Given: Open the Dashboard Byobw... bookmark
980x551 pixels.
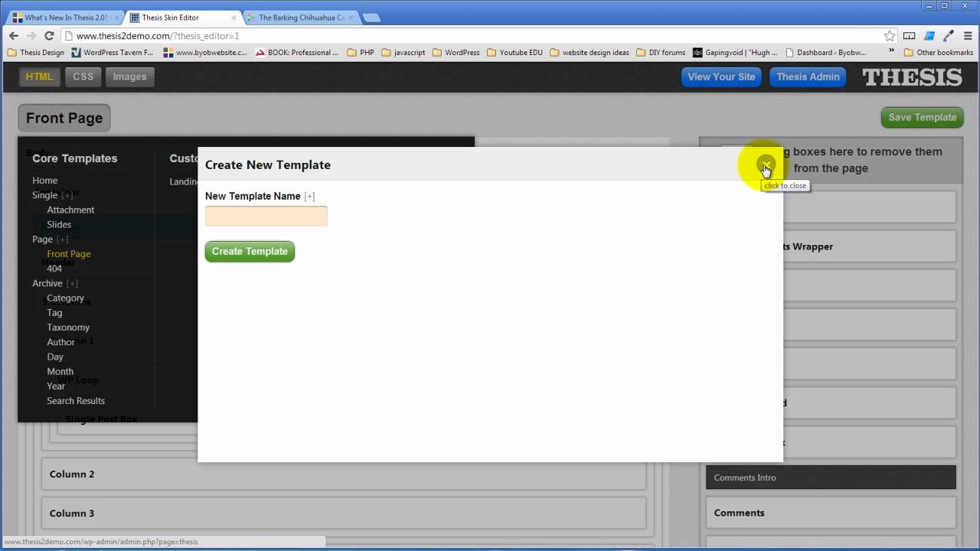Looking at the screenshot, I should (x=825, y=53).
